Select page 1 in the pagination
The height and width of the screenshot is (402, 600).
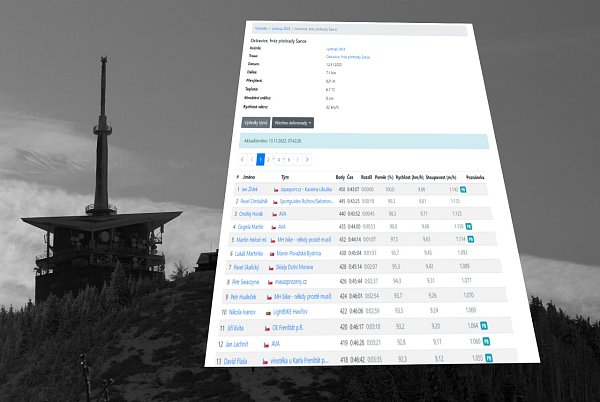point(260,159)
